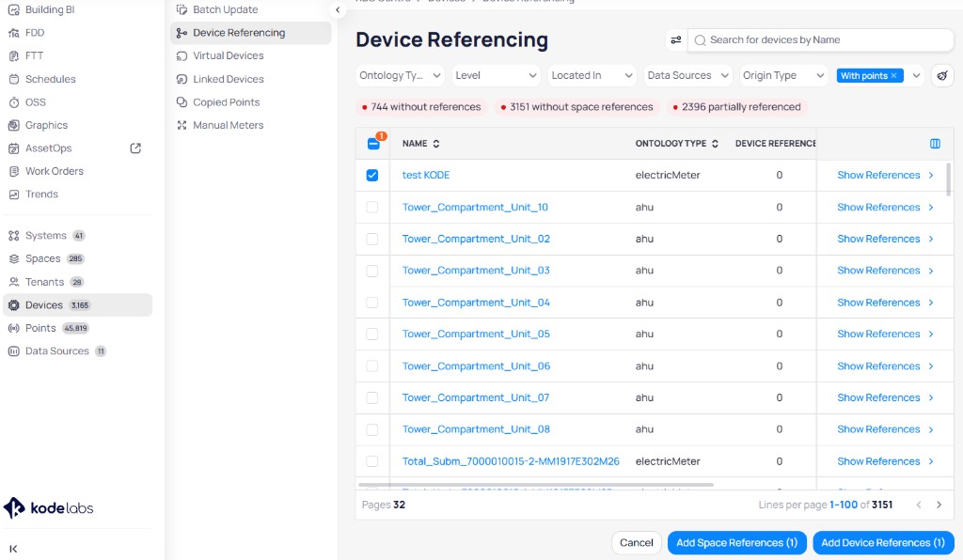Click the Spaces layers icon

coord(13,258)
